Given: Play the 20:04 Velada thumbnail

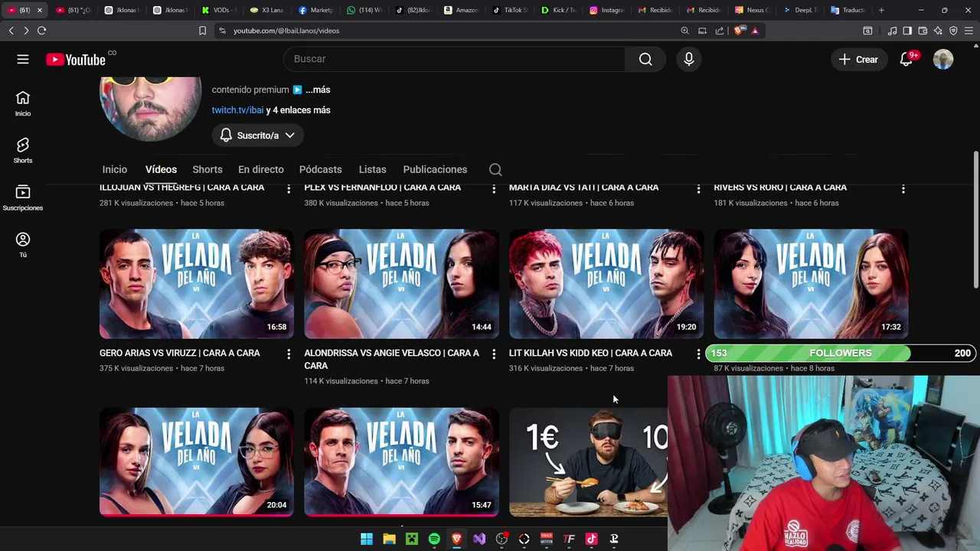Looking at the screenshot, I should click(x=196, y=461).
